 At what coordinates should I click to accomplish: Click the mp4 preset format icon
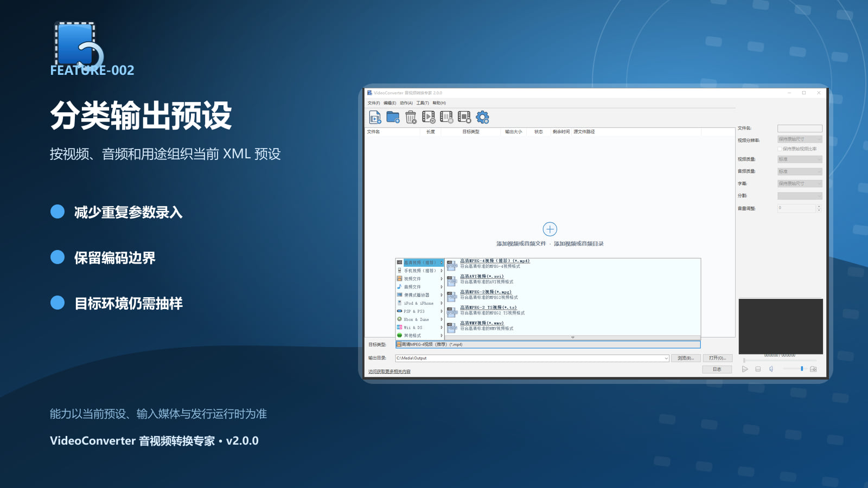[451, 265]
